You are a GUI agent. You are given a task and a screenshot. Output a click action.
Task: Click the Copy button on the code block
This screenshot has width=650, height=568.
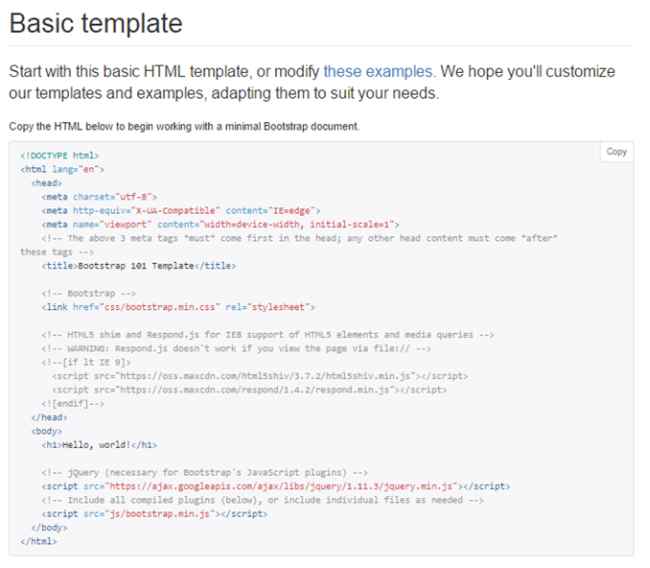point(616,152)
